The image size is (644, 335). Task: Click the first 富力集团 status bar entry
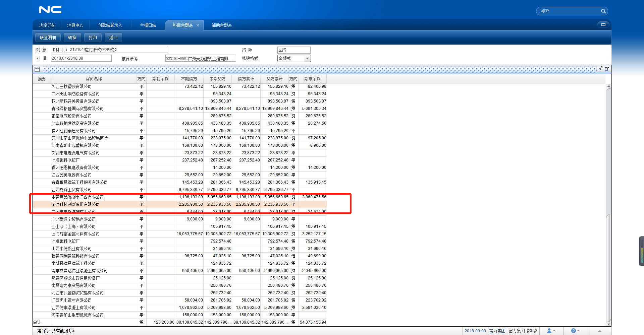[497, 331]
